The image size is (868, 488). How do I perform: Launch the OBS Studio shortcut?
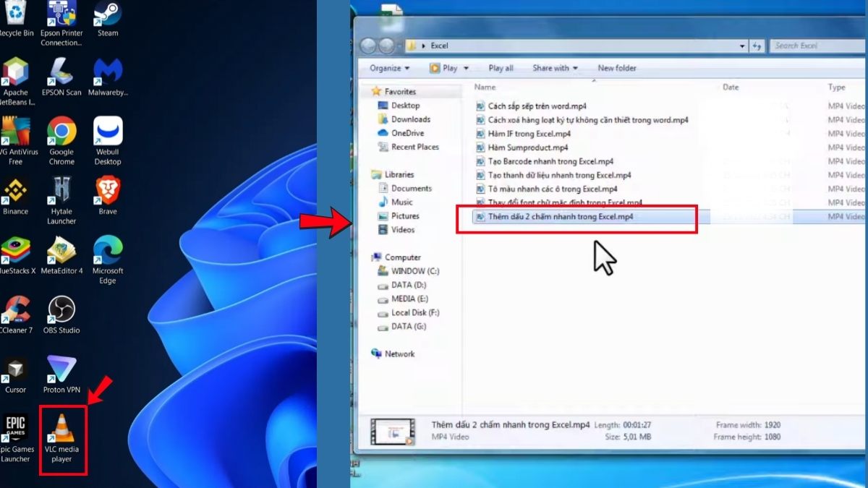point(61,314)
